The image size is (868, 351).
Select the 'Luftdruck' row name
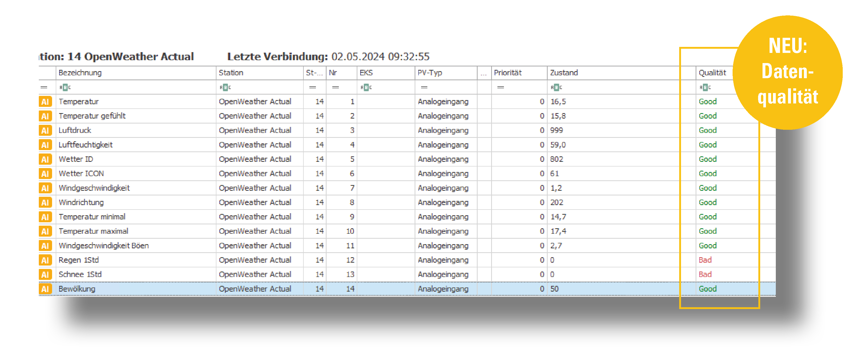[75, 131]
